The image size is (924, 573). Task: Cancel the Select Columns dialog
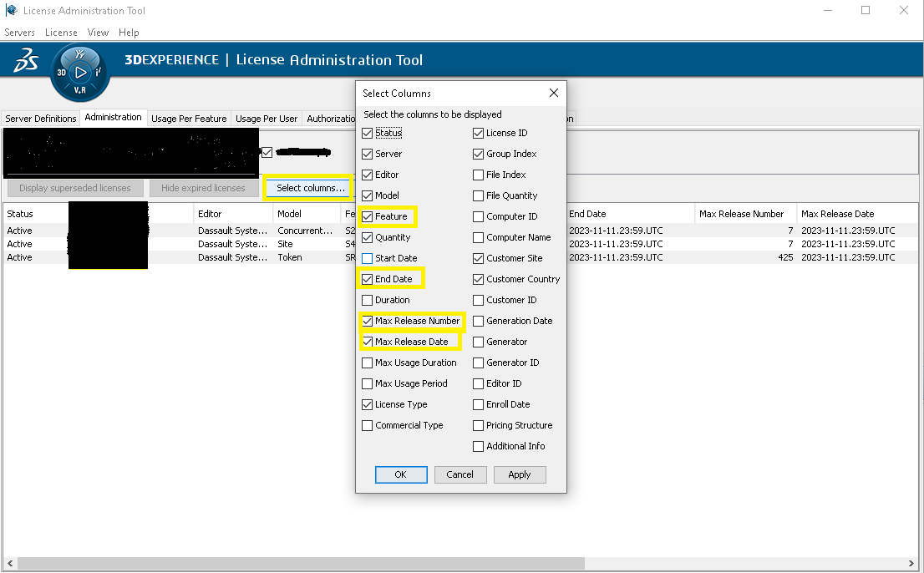tap(459, 474)
